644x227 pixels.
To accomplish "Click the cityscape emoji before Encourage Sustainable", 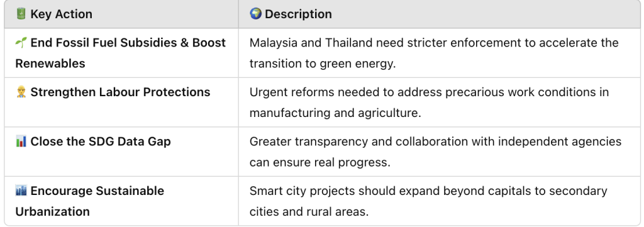I will point(21,191).
